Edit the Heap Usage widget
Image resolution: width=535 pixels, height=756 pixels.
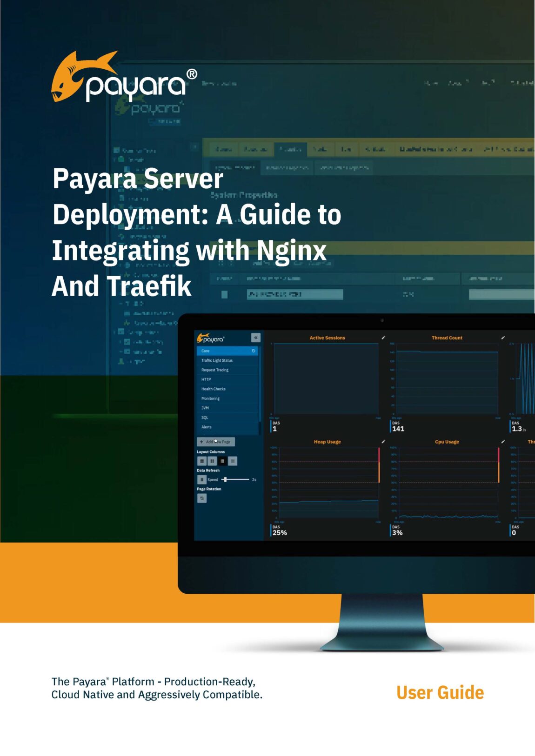coord(383,442)
